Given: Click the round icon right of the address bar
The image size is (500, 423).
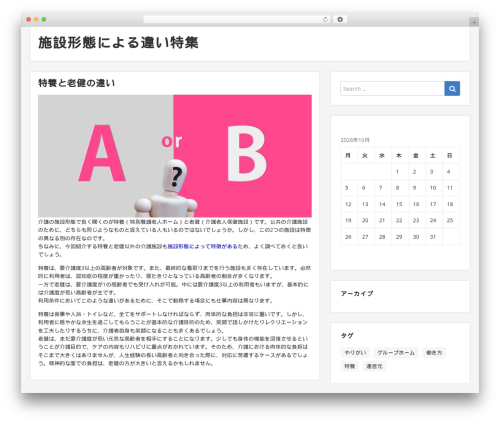Looking at the screenshot, I should [x=340, y=19].
